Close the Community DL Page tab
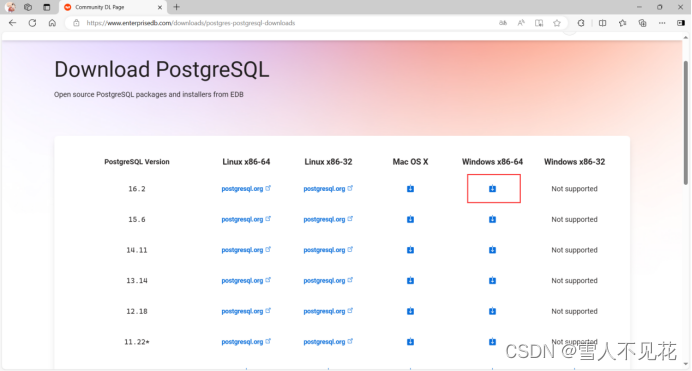 160,7
